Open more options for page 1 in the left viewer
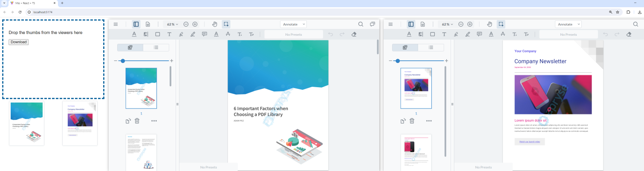644x171 pixels. pos(154,121)
